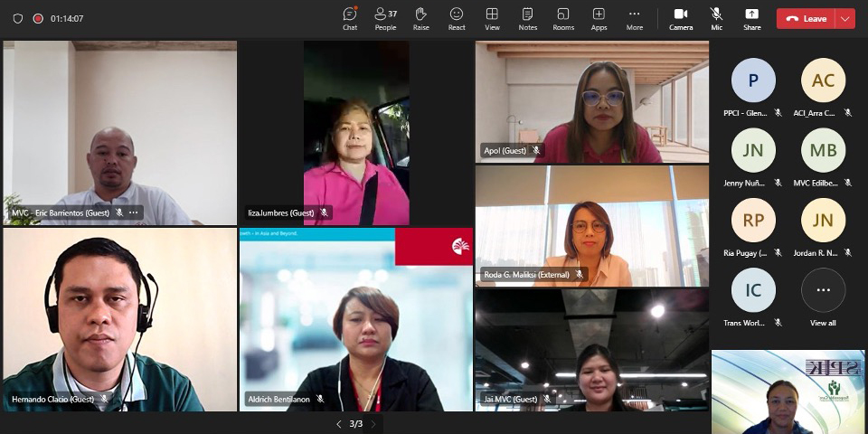This screenshot has width=868, height=434.
Task: Open the React emoji options
Action: tap(457, 18)
